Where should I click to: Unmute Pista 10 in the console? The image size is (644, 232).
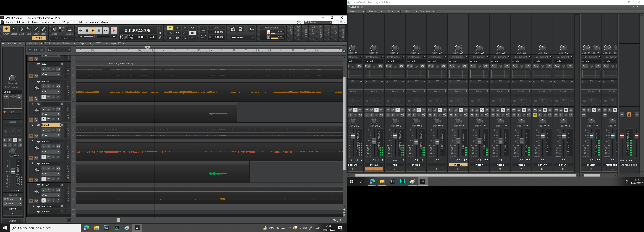coord(535,115)
